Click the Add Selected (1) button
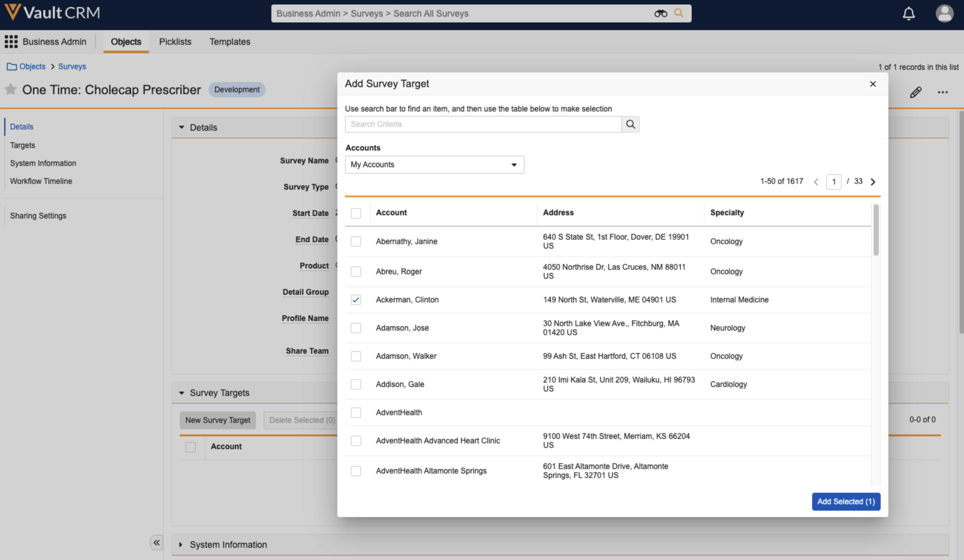The width and height of the screenshot is (964, 560). point(846,501)
